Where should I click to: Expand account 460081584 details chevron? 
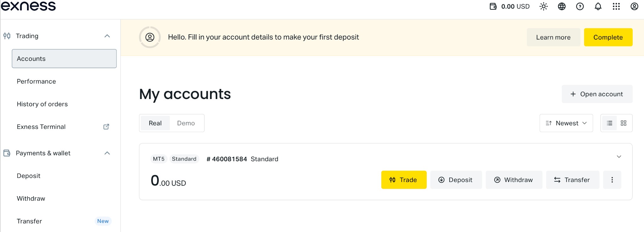pyautogui.click(x=619, y=157)
